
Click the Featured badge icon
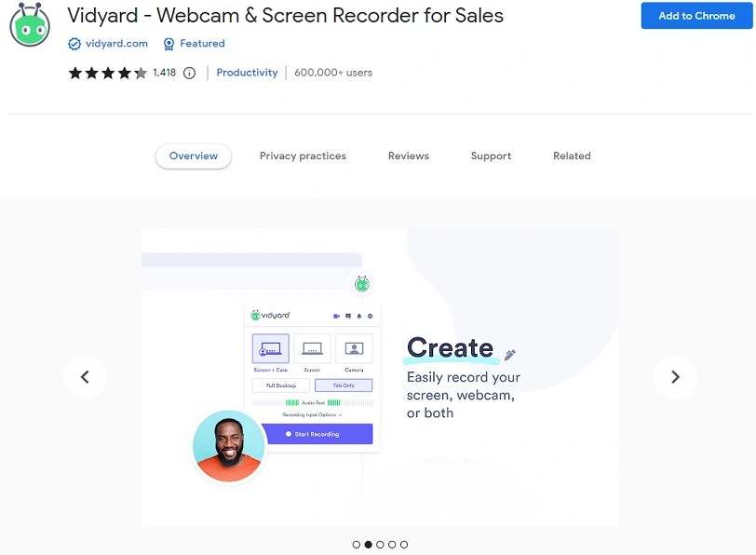click(169, 43)
